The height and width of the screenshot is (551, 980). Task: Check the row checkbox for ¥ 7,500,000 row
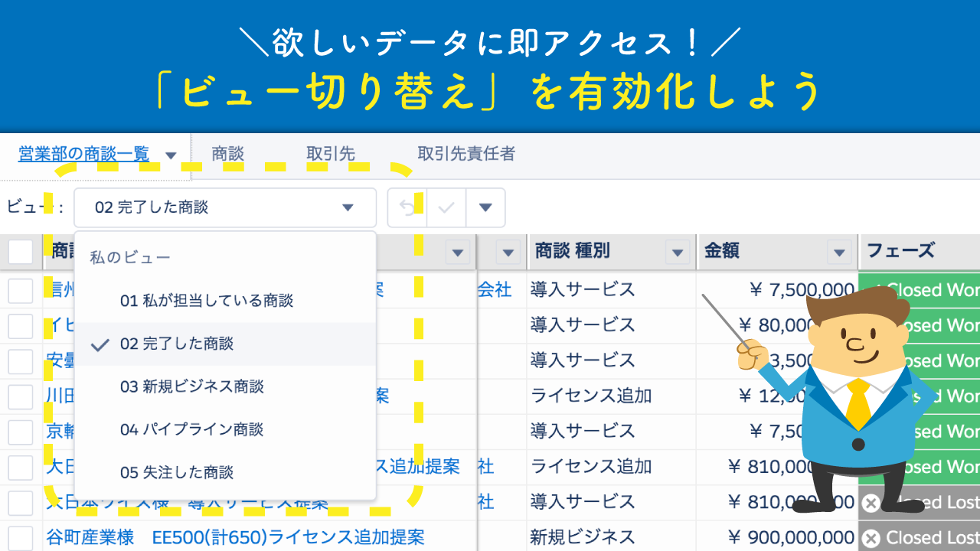pyautogui.click(x=21, y=291)
